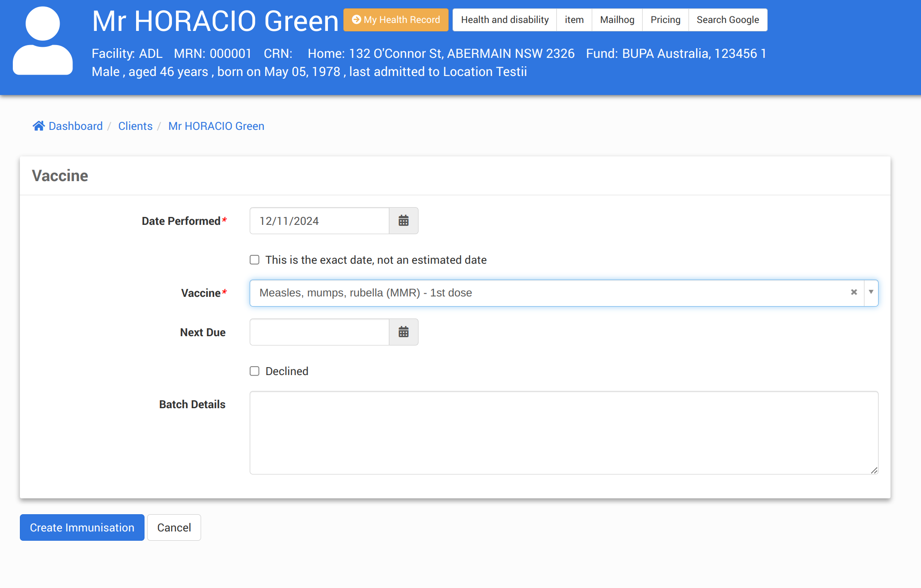Open Date Performed calendar picker icon
Screen dimensions: 921x588
click(403, 221)
